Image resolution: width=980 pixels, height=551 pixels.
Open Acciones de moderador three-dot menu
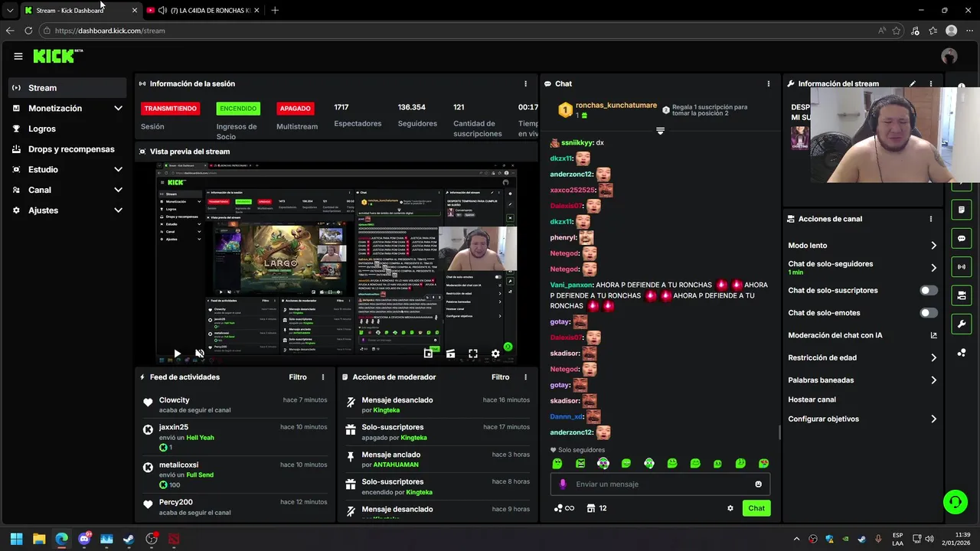pyautogui.click(x=525, y=377)
